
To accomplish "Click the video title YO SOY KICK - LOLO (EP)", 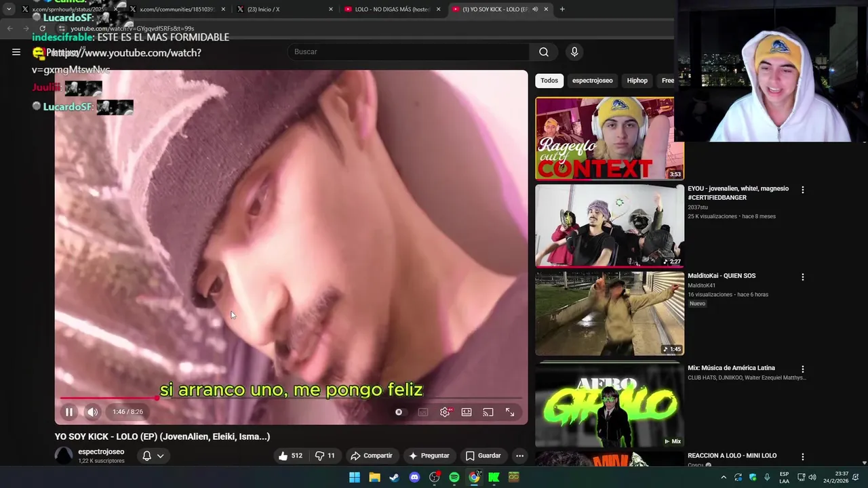I will coord(163,436).
